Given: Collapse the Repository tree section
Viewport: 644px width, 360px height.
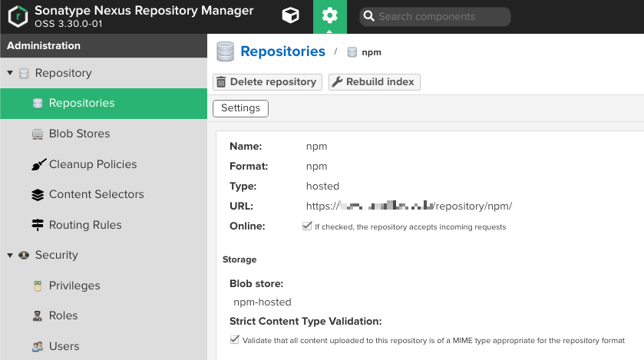Looking at the screenshot, I should coord(10,73).
